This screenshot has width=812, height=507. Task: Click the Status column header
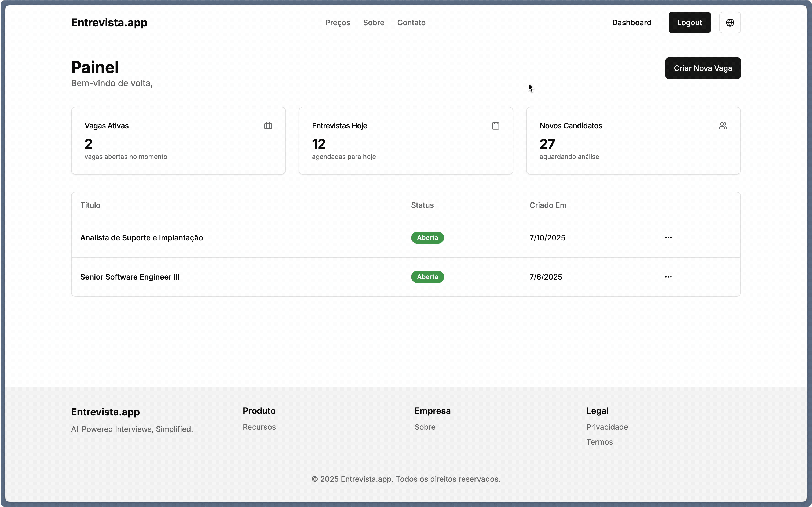coord(422,205)
